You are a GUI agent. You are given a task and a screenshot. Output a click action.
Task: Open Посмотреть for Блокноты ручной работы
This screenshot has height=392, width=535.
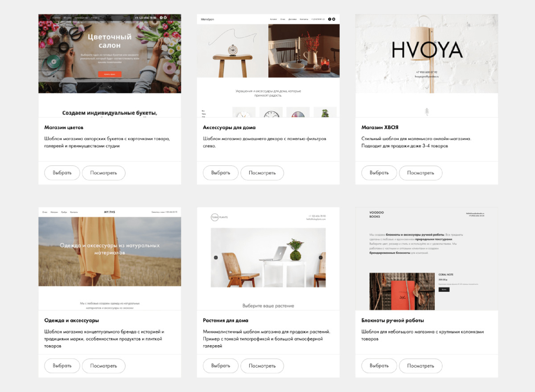pyautogui.click(x=420, y=366)
